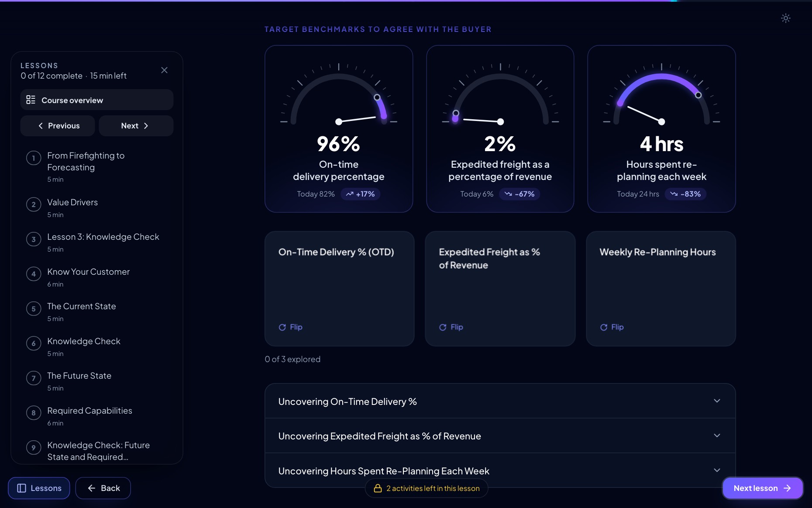Click the lesson 1 circle marker
Image resolution: width=812 pixels, height=508 pixels.
[34, 158]
